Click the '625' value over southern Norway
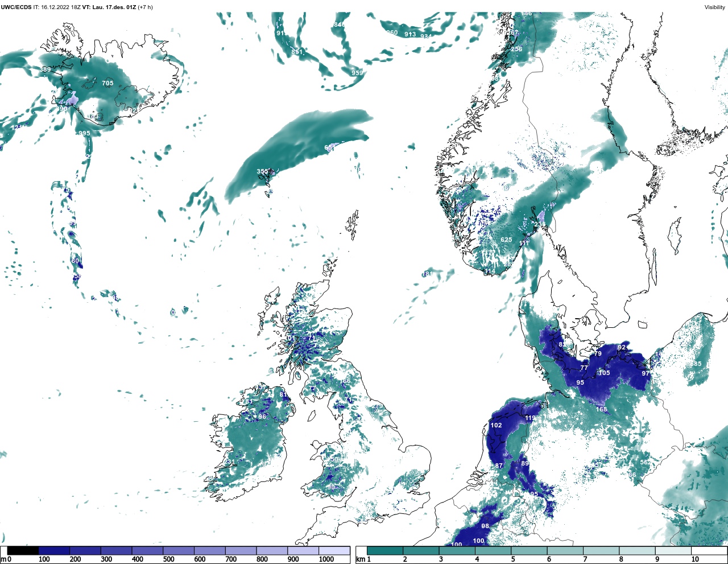The image size is (728, 564). [506, 240]
